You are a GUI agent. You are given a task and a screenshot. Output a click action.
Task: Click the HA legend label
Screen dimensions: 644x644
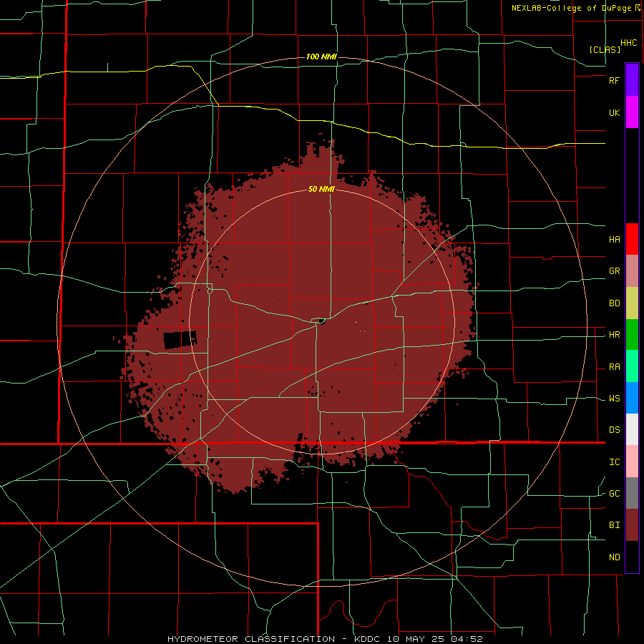[x=614, y=239]
